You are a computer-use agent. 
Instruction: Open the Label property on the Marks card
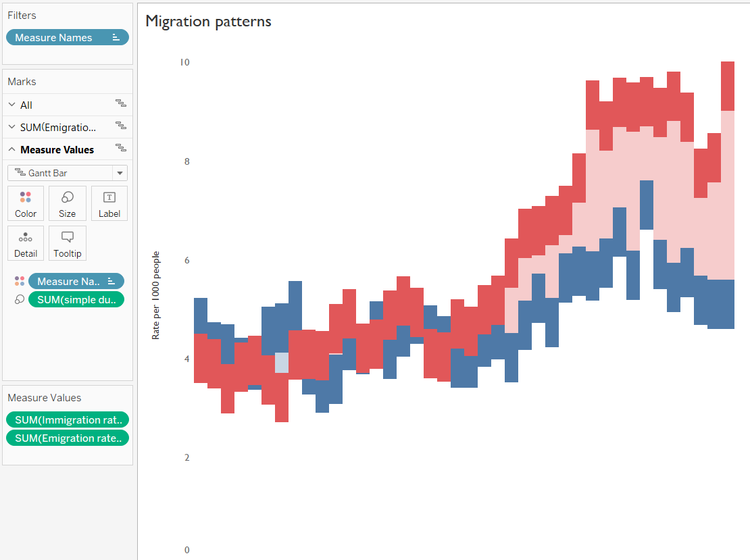click(109, 203)
